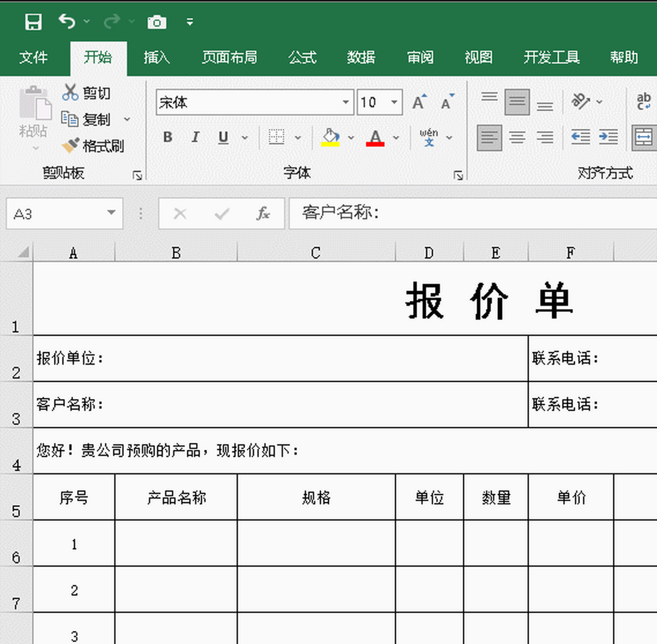This screenshot has width=657, height=644.
Task: Go to the 数据 tab
Action: click(361, 57)
